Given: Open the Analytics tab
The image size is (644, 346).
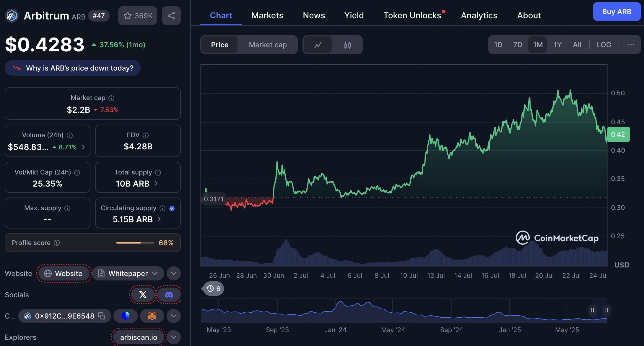Looking at the screenshot, I should [x=479, y=15].
